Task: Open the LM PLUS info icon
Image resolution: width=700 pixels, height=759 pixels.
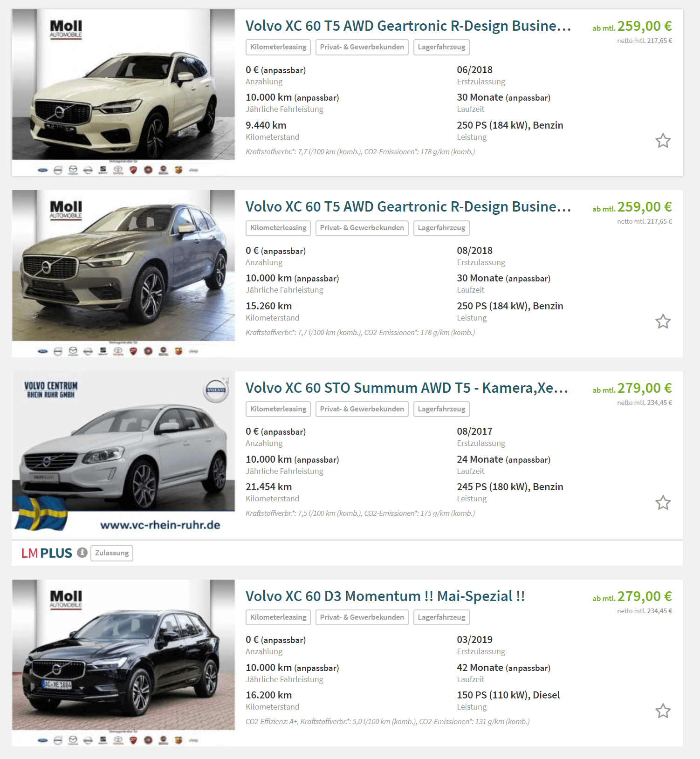Action: [82, 553]
